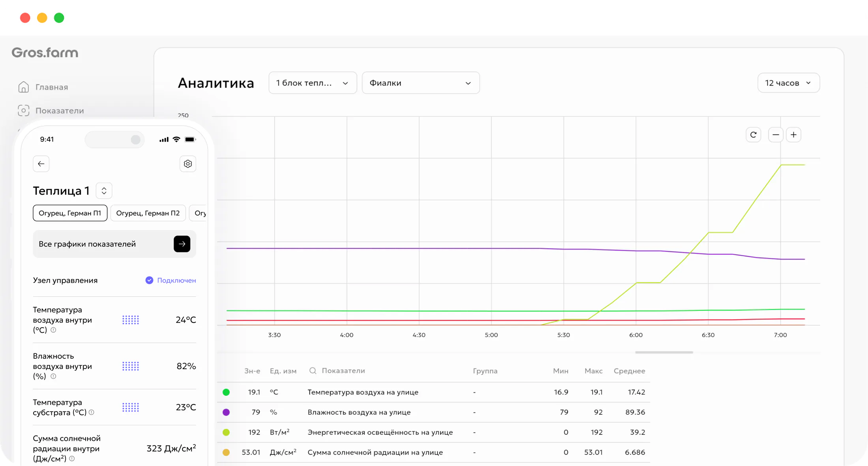Toggle the Подключен connection status check
Viewport: 868px width, 466px height.
pos(149,280)
